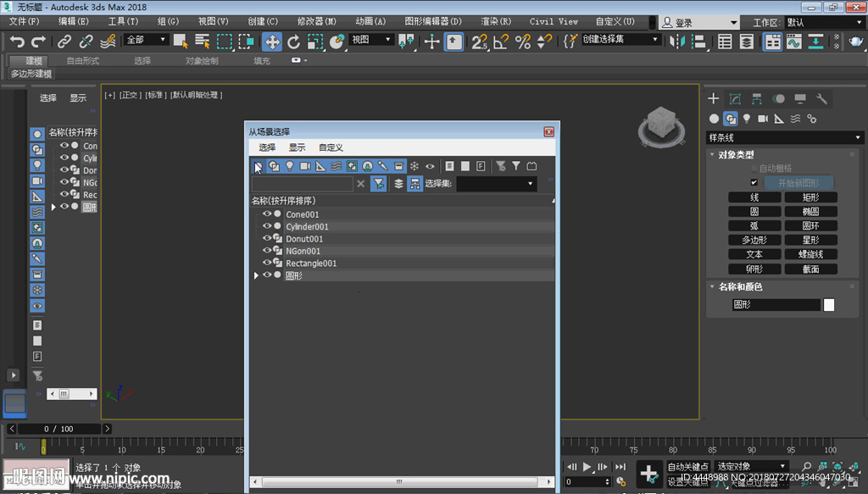The height and width of the screenshot is (494, 868).
Task: Choose the Select Object arrow tool
Action: click(181, 42)
